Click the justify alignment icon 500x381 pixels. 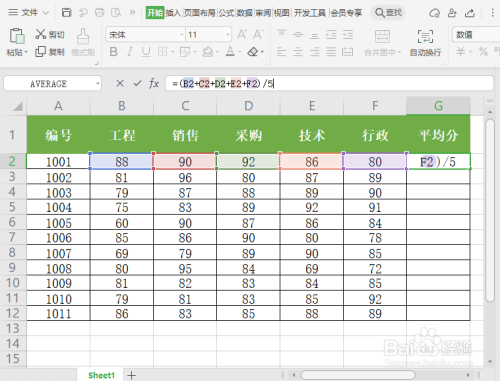331,52
